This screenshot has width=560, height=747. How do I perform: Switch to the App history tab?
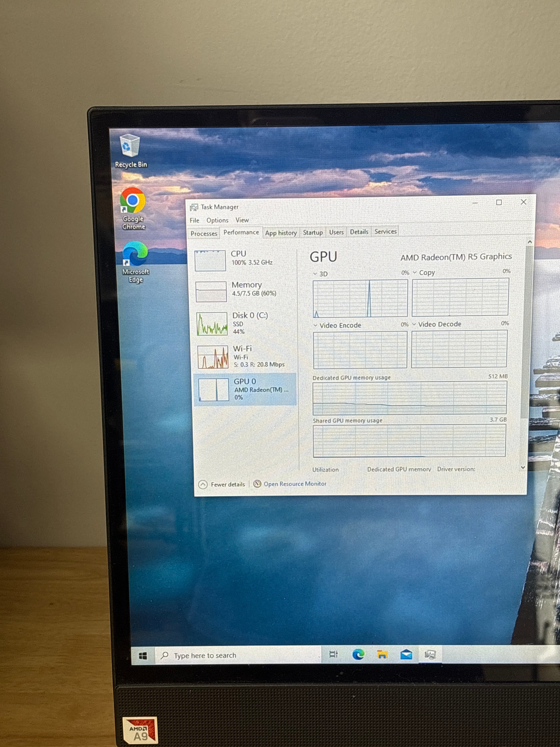pyautogui.click(x=281, y=233)
